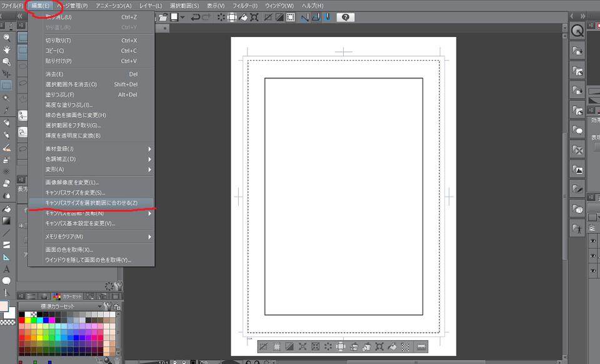The width and height of the screenshot is (600, 364).
Task: Open the Quick Access Q panel icon
Action: click(x=577, y=31)
